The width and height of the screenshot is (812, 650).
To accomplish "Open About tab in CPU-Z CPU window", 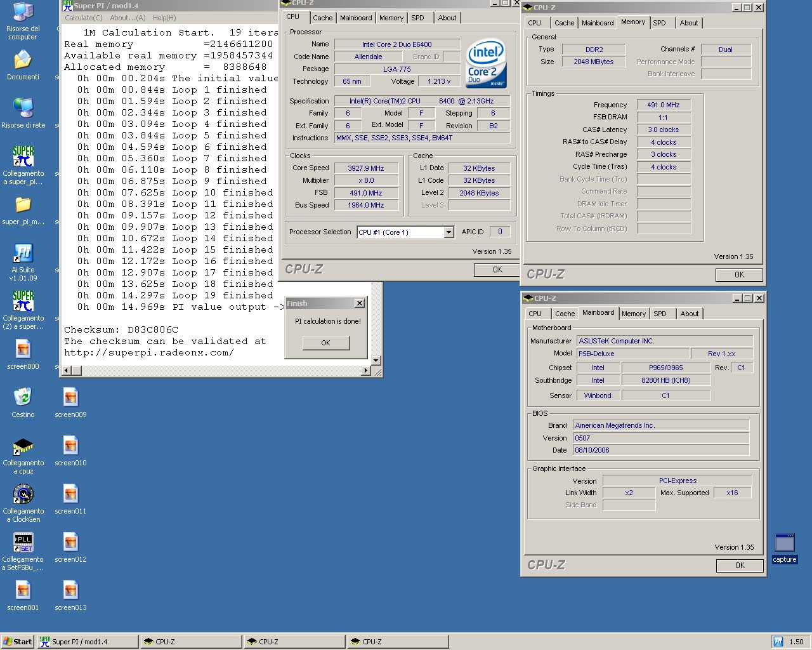I will click(447, 18).
